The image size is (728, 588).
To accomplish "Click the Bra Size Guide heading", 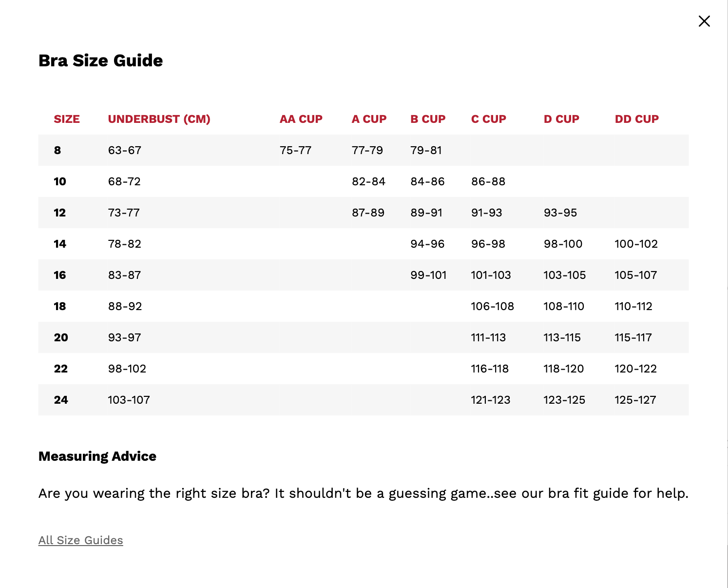I will click(101, 60).
